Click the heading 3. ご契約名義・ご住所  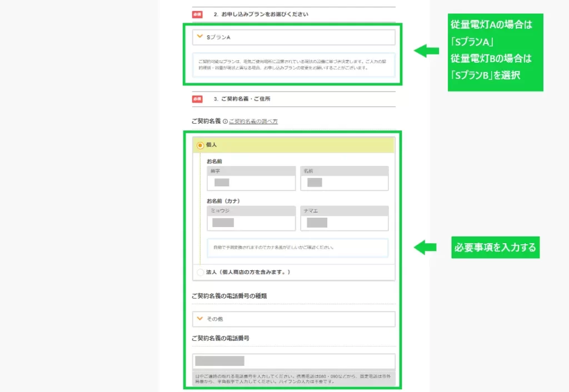(242, 99)
